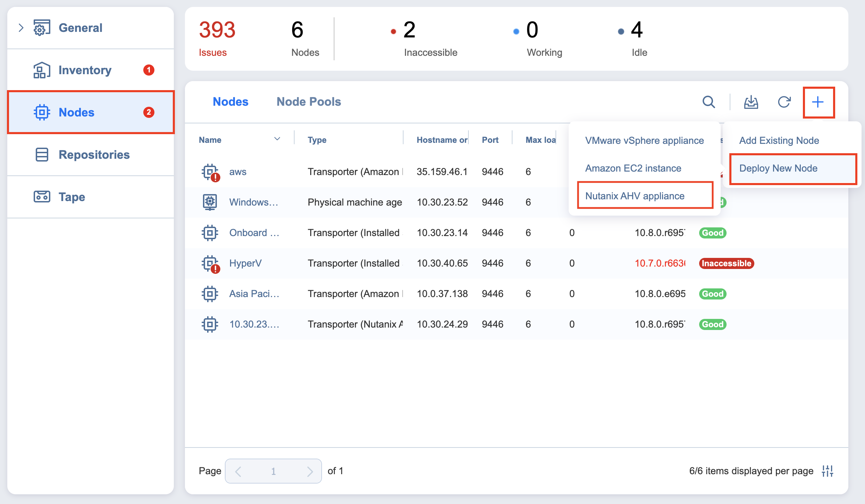
Task: Switch to the Node Pools tab
Action: pyautogui.click(x=309, y=102)
